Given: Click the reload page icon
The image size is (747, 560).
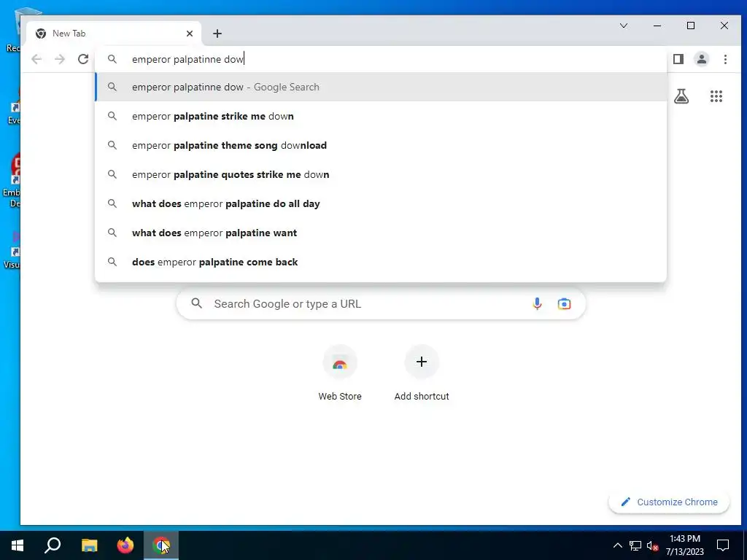Looking at the screenshot, I should (x=83, y=59).
